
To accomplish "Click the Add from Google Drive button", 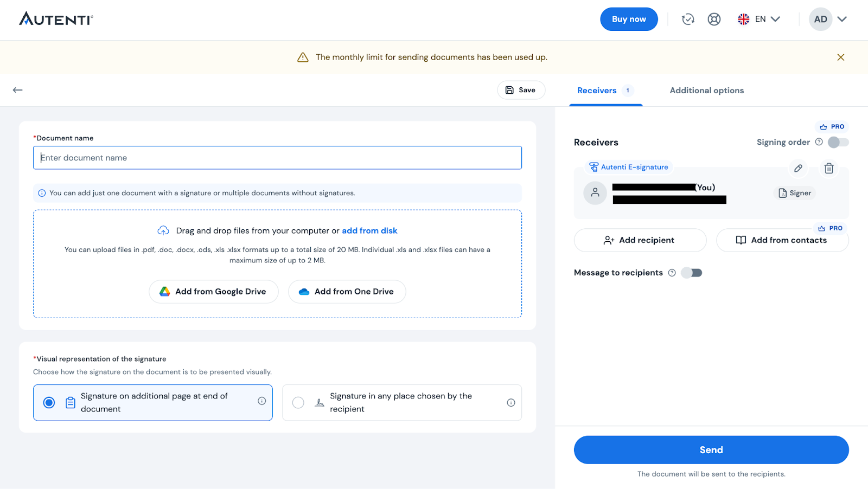I will (x=213, y=292).
